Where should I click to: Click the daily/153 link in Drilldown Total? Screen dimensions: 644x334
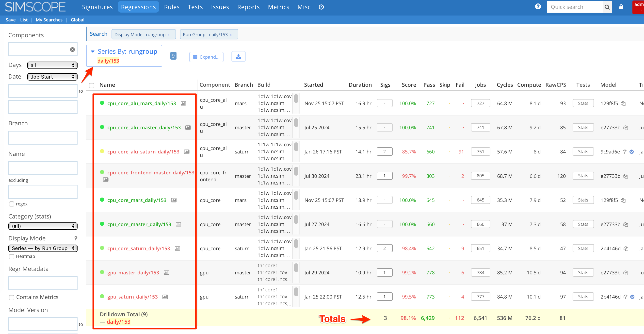click(x=118, y=322)
